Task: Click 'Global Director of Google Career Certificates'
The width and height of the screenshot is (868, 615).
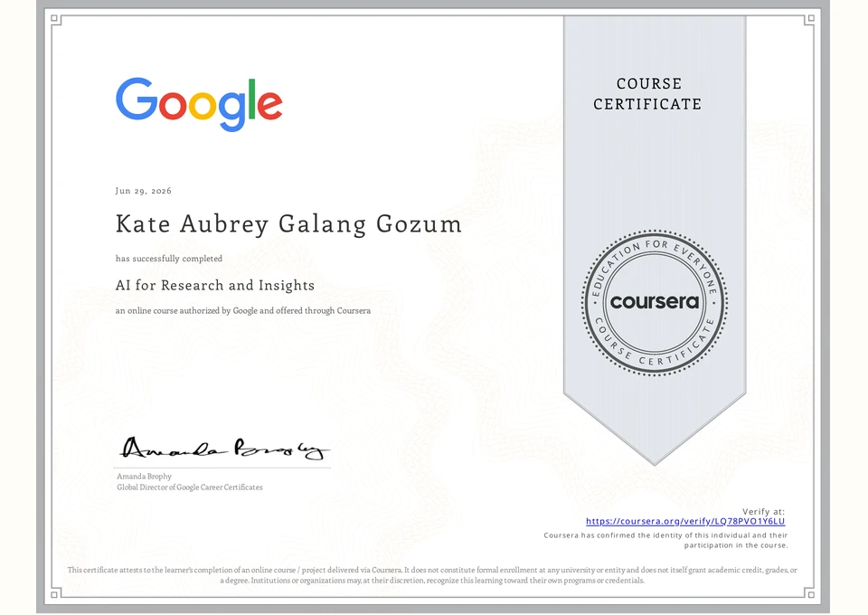Action: tap(190, 487)
